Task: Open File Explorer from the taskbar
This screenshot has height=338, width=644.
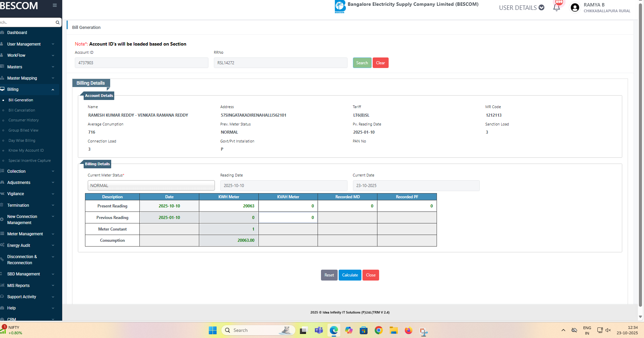Action: (x=393, y=330)
